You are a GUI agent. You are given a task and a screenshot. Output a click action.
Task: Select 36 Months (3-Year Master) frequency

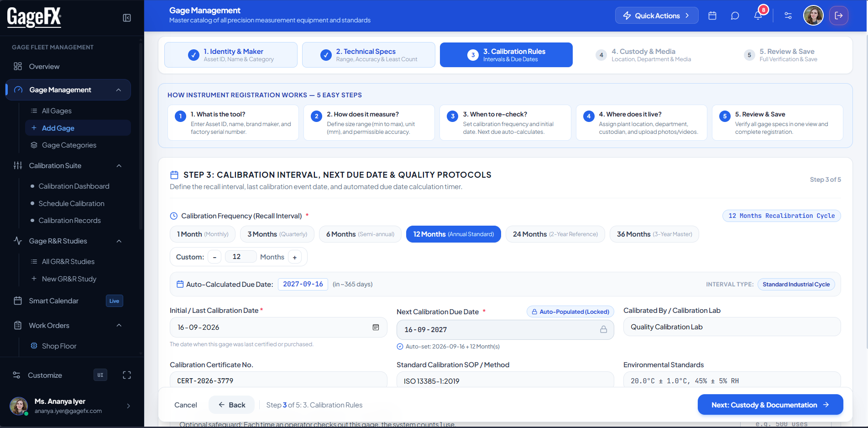point(654,234)
